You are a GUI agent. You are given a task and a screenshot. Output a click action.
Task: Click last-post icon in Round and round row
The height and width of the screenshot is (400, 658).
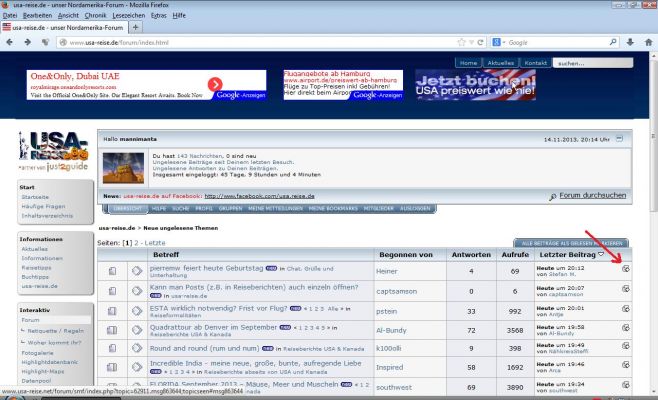[626, 346]
